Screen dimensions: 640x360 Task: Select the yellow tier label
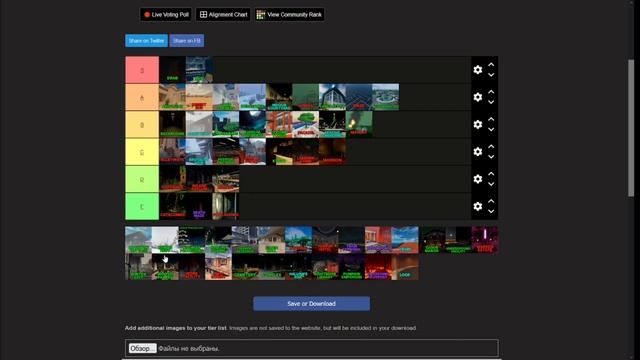pyautogui.click(x=142, y=152)
